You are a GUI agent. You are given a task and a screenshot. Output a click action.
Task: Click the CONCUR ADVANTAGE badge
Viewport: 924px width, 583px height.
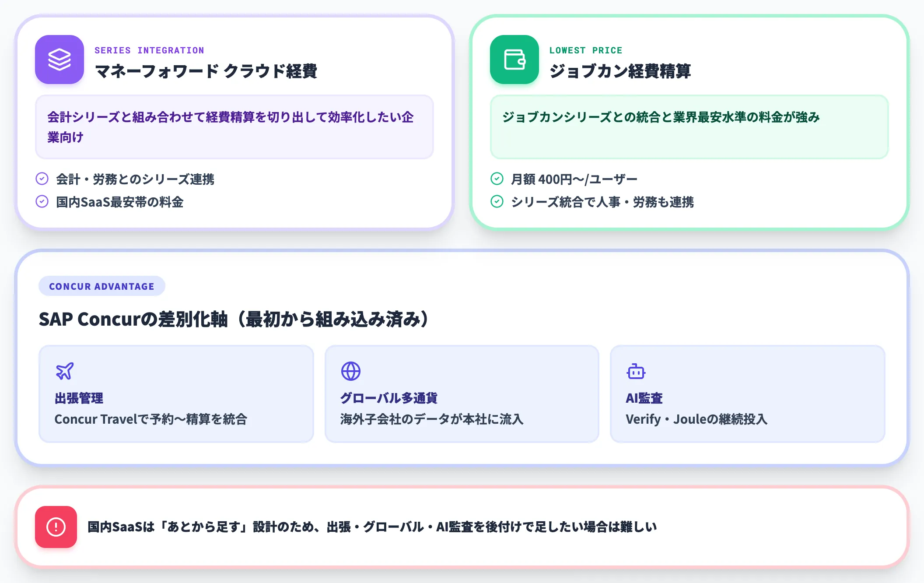click(x=102, y=286)
